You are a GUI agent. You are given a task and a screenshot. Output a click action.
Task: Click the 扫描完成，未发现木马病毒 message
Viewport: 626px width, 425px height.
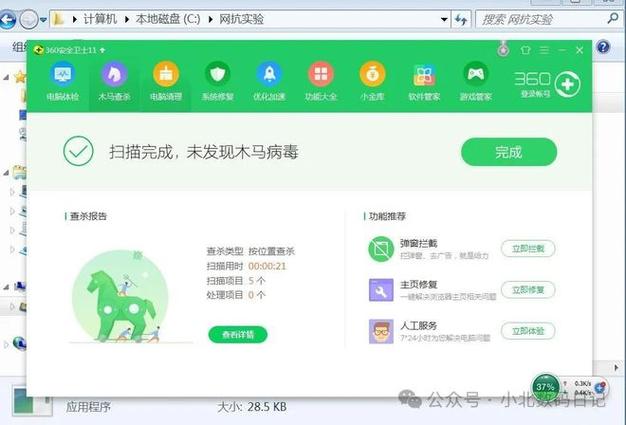(204, 152)
